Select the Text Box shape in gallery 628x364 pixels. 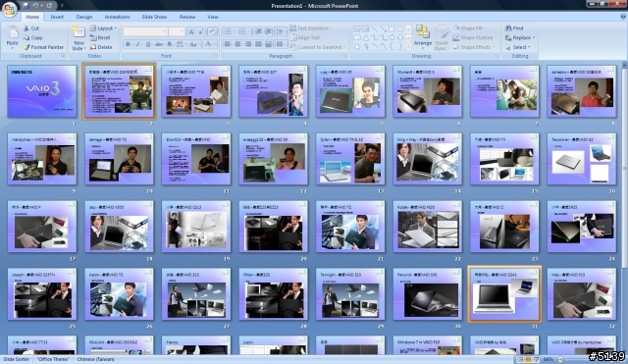point(357,28)
